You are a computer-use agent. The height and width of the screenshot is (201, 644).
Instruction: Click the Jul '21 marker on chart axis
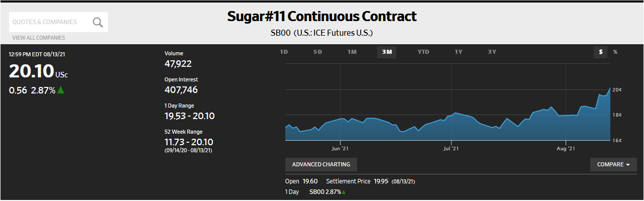[x=451, y=148]
